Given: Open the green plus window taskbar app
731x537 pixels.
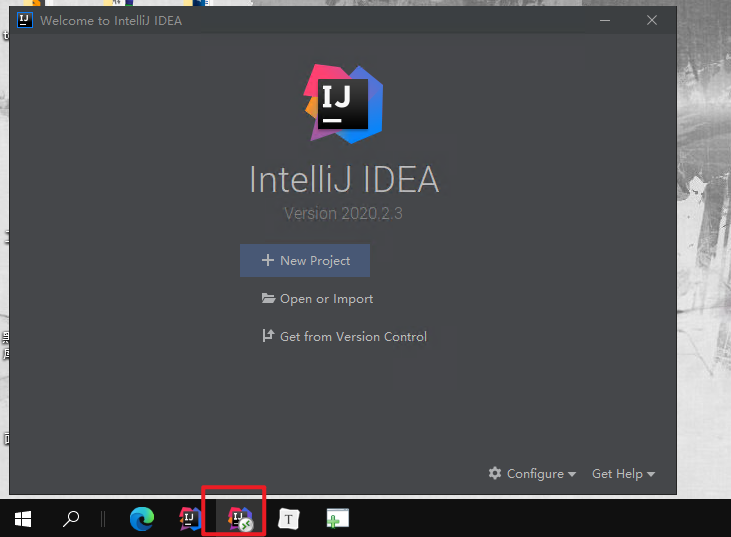Looking at the screenshot, I should tap(337, 518).
